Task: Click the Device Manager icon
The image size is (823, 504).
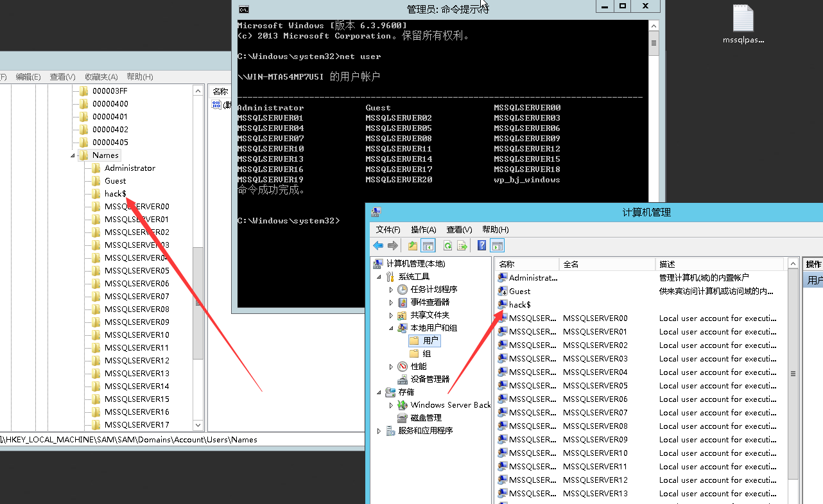Action: click(403, 379)
